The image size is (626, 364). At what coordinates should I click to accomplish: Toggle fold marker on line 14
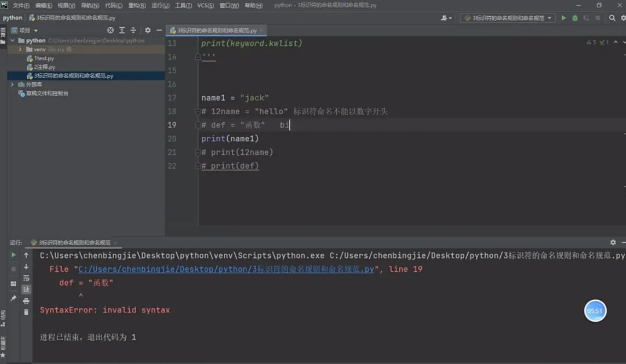pyautogui.click(x=198, y=57)
